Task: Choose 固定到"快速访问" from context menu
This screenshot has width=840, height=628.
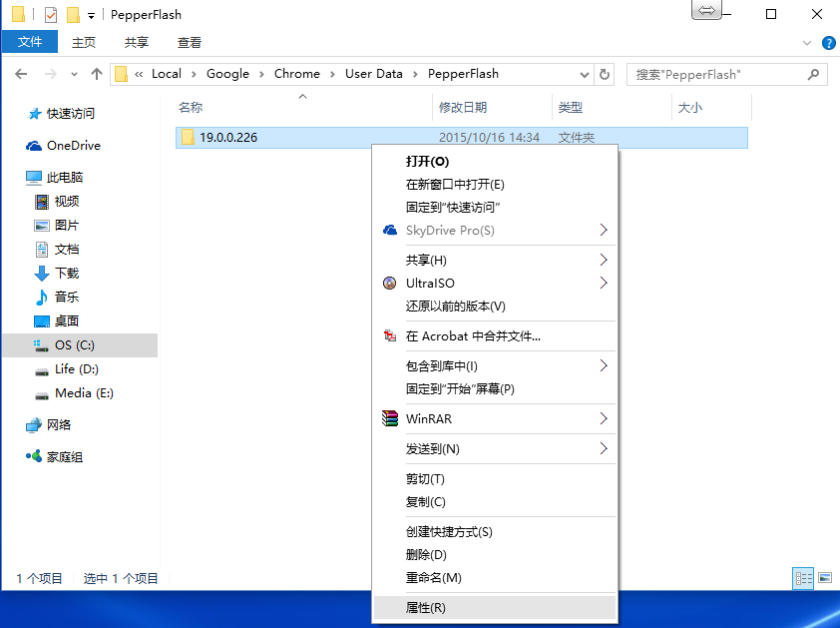Action: 495,208
